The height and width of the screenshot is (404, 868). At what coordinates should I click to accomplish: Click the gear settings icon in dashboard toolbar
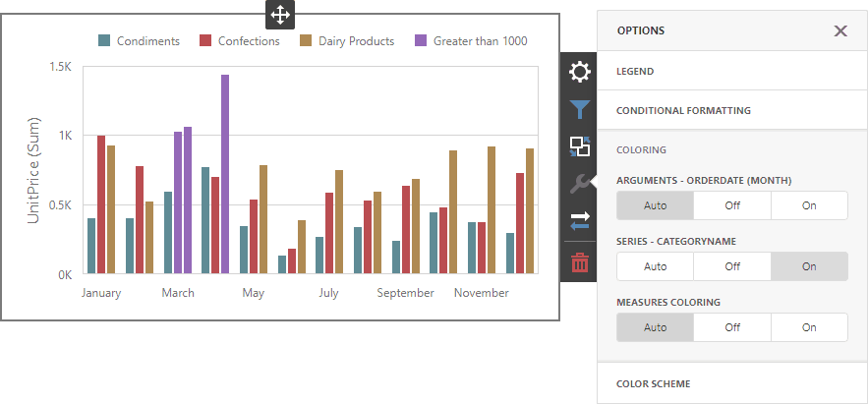tap(580, 72)
